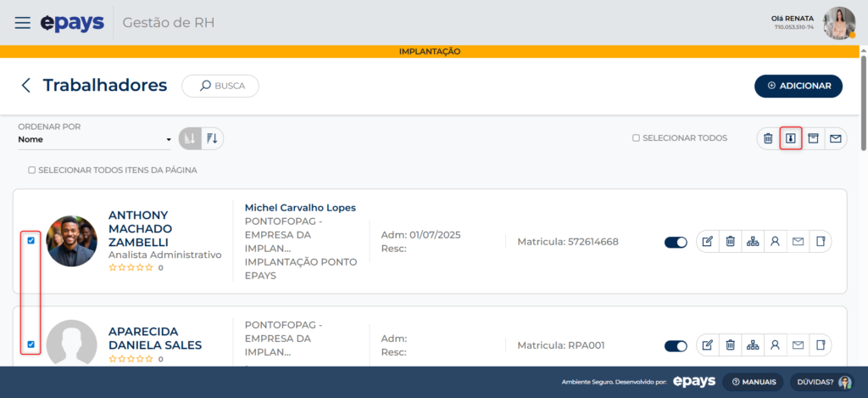868x398 pixels.
Task: Click the BUSCA search button
Action: coord(220,86)
